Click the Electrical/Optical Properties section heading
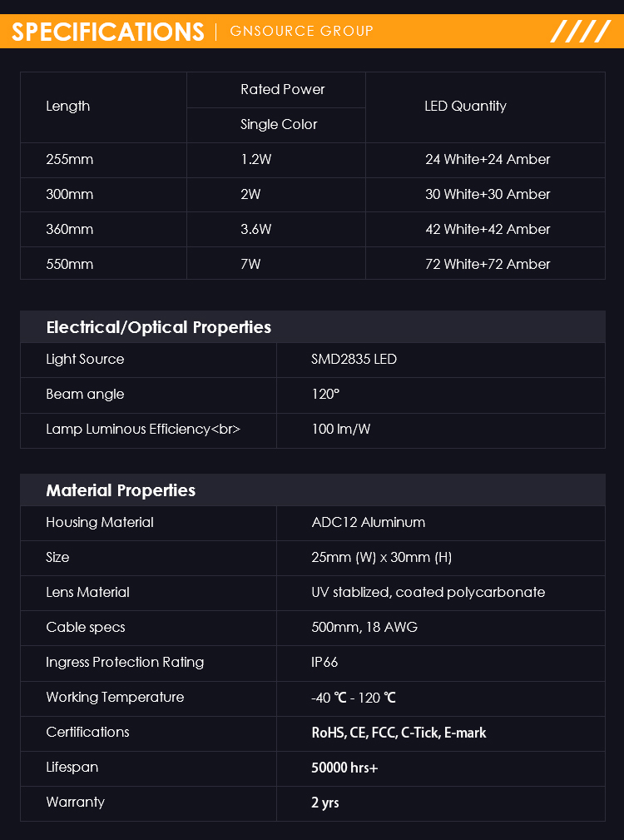 (158, 327)
